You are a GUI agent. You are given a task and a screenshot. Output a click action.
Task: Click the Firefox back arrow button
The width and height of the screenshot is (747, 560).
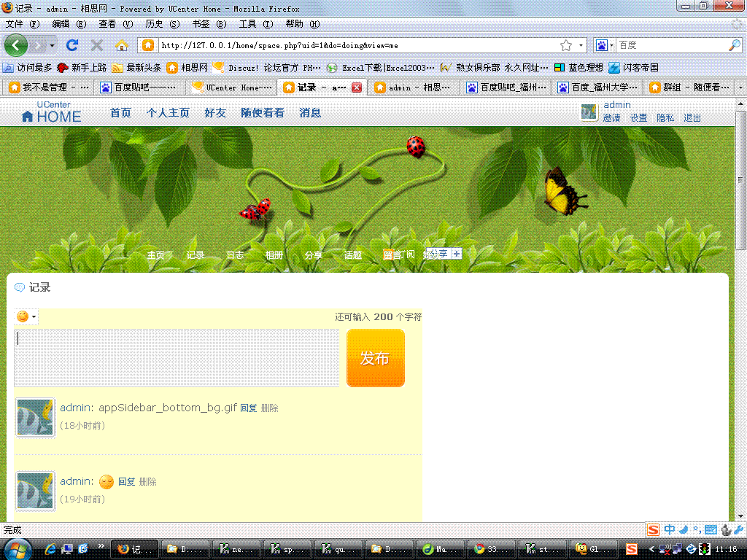click(x=16, y=45)
